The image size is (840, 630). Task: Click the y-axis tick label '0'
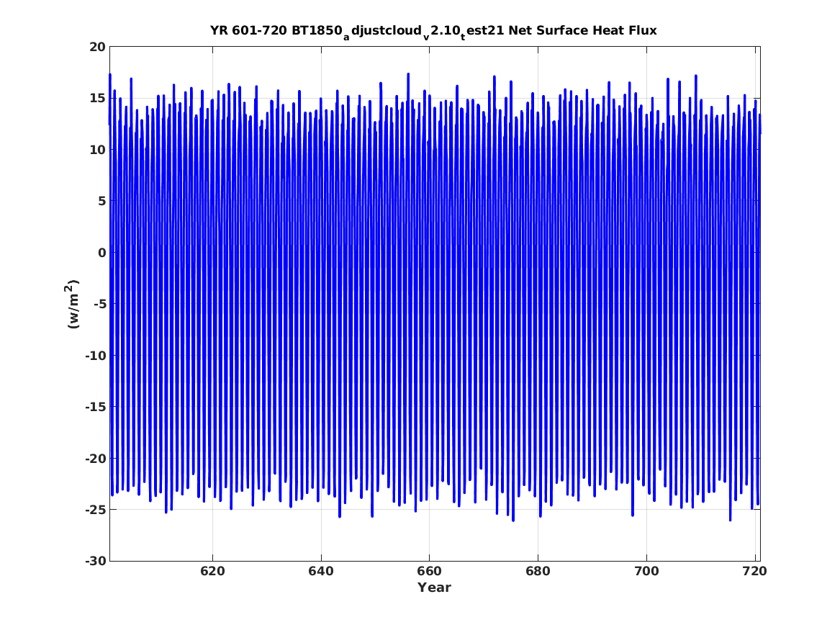click(101, 253)
